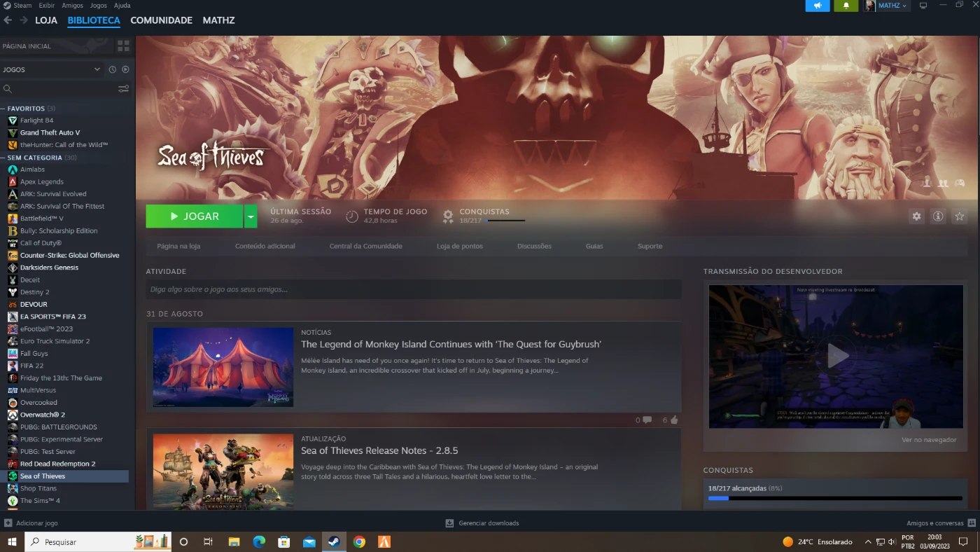Image resolution: width=980 pixels, height=552 pixels.
Task: Open advanced filter options icon
Action: click(x=123, y=89)
